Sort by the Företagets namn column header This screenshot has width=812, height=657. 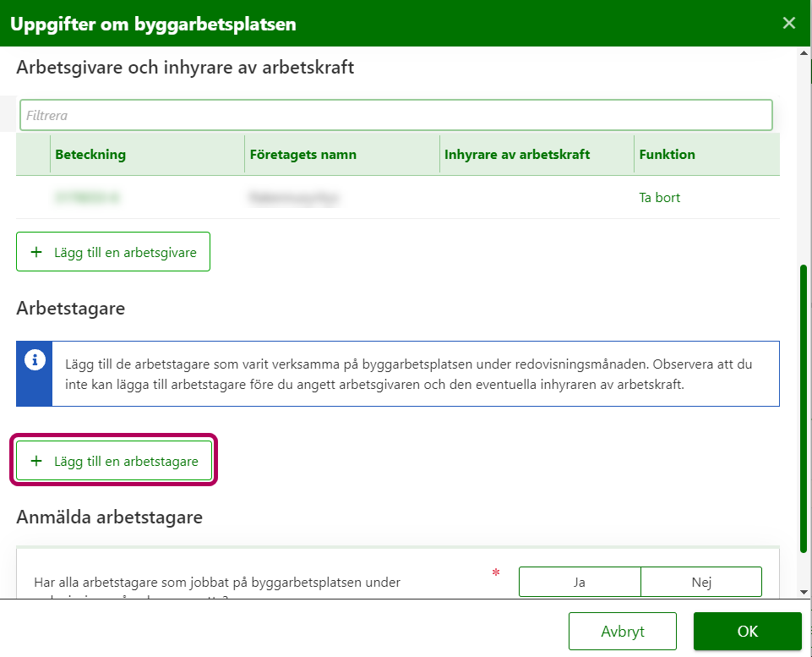point(302,155)
